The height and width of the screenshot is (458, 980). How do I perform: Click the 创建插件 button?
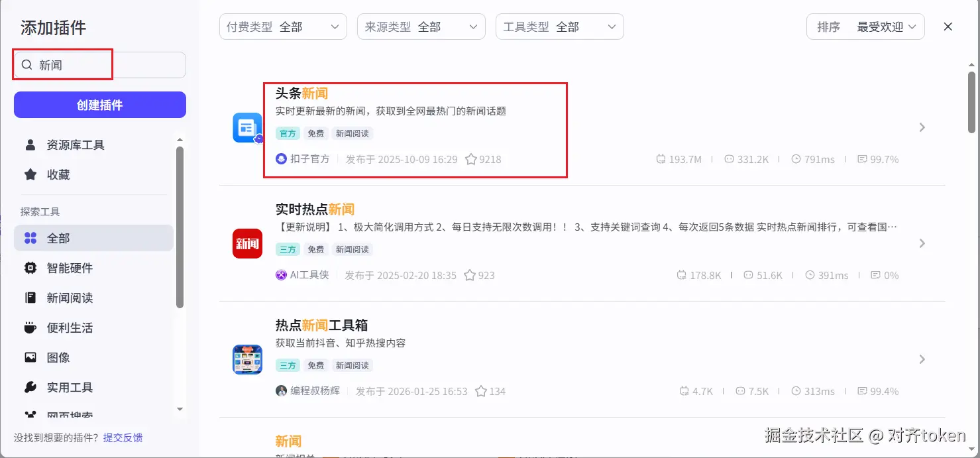click(100, 105)
